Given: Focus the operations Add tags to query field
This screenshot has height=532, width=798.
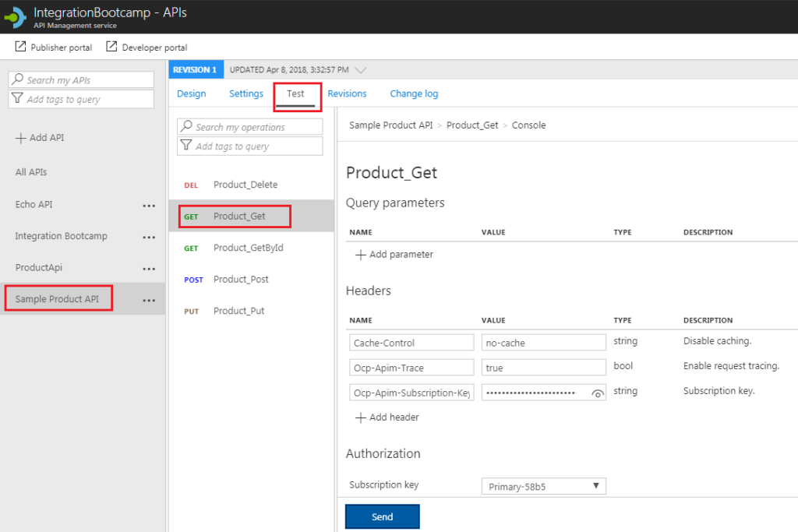Looking at the screenshot, I should pos(250,146).
